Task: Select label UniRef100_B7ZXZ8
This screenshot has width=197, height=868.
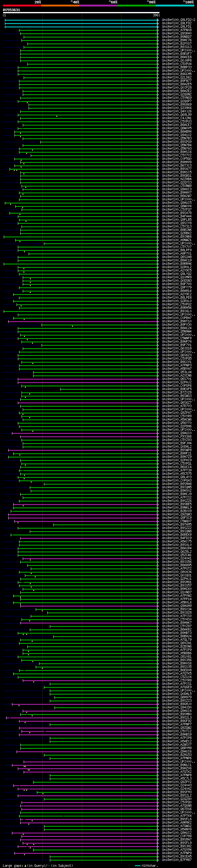Action: (x=177, y=393)
